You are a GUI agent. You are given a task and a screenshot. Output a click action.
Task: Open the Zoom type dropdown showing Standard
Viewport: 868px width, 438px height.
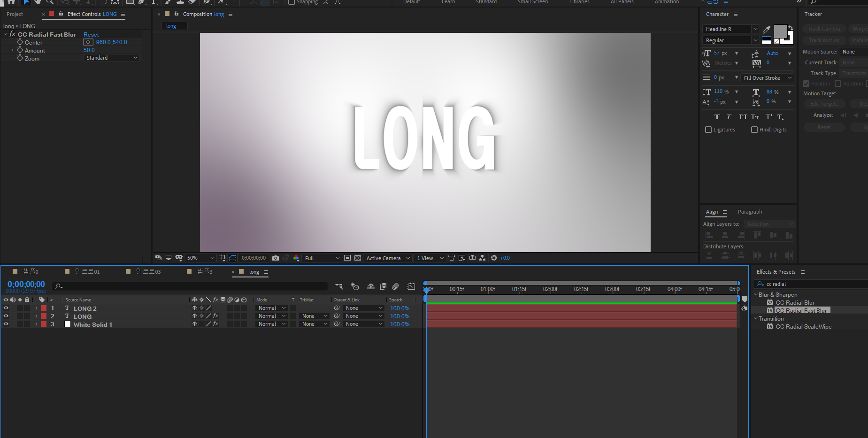point(112,58)
